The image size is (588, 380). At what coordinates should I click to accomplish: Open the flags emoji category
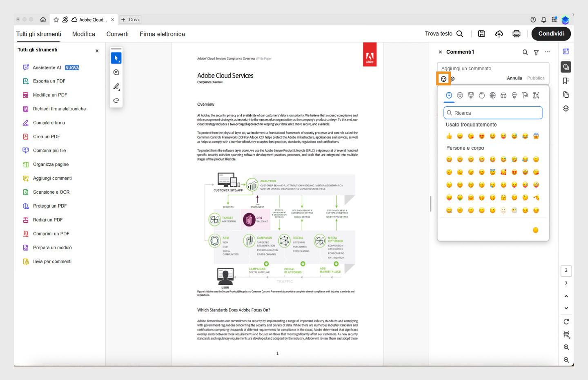click(x=525, y=95)
